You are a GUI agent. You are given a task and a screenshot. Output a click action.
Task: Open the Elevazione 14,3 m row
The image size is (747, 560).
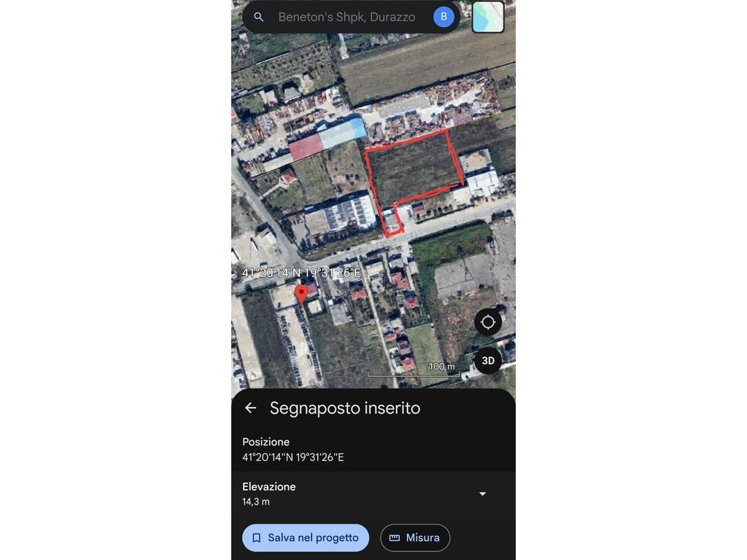(x=373, y=494)
